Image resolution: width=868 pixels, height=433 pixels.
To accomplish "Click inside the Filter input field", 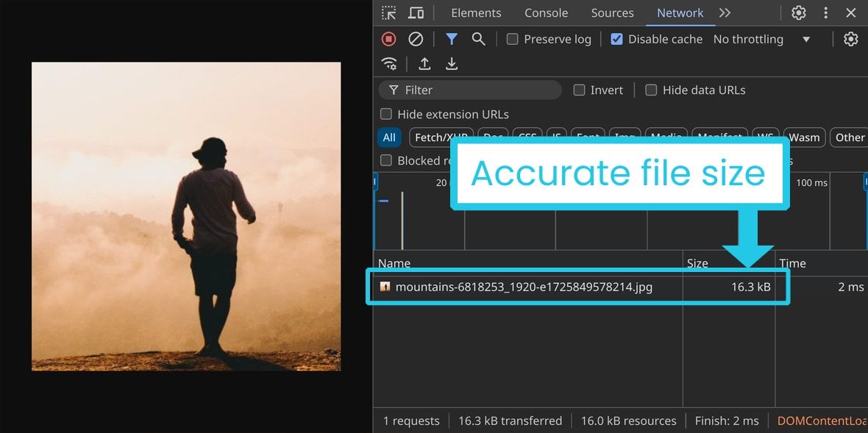I will pos(471,90).
